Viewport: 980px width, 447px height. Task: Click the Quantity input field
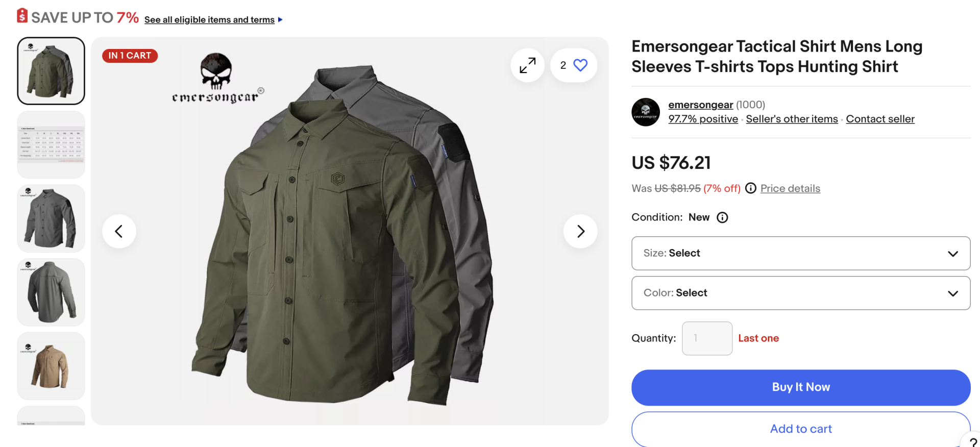707,338
